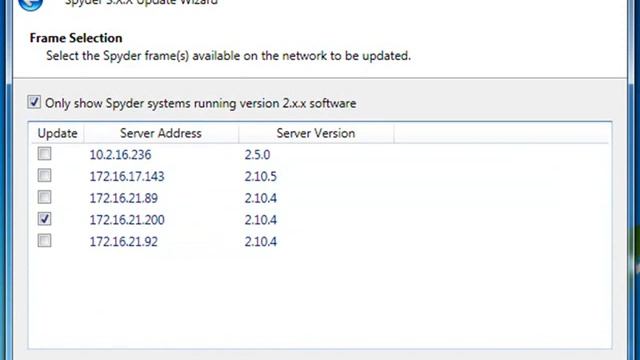The width and height of the screenshot is (640, 360).
Task: Check update box for 10.2.16.236
Action: click(44, 154)
